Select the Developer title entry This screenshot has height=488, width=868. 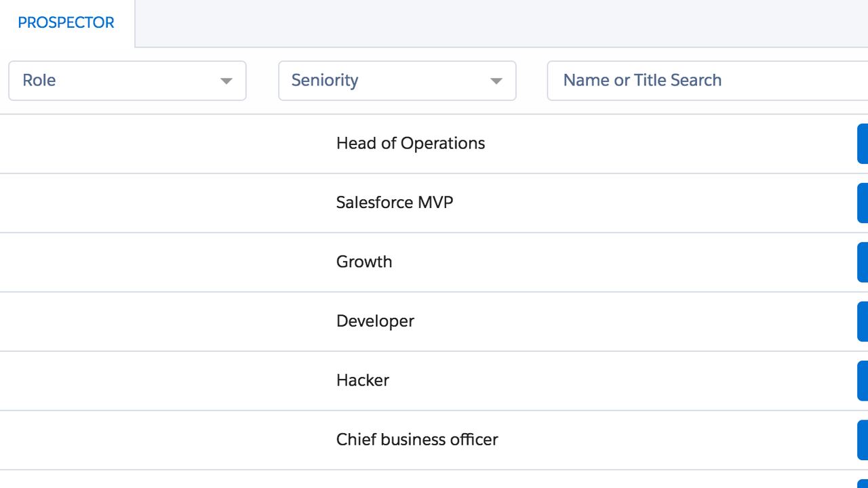tap(375, 321)
